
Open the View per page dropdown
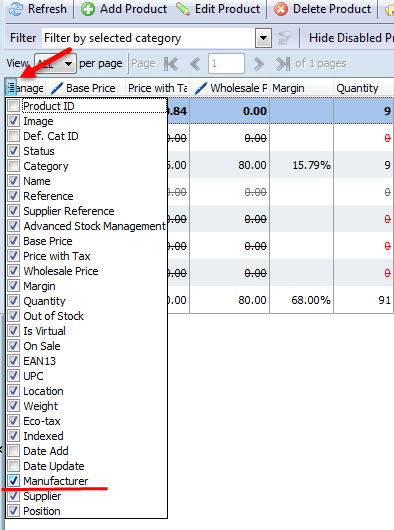(68, 64)
